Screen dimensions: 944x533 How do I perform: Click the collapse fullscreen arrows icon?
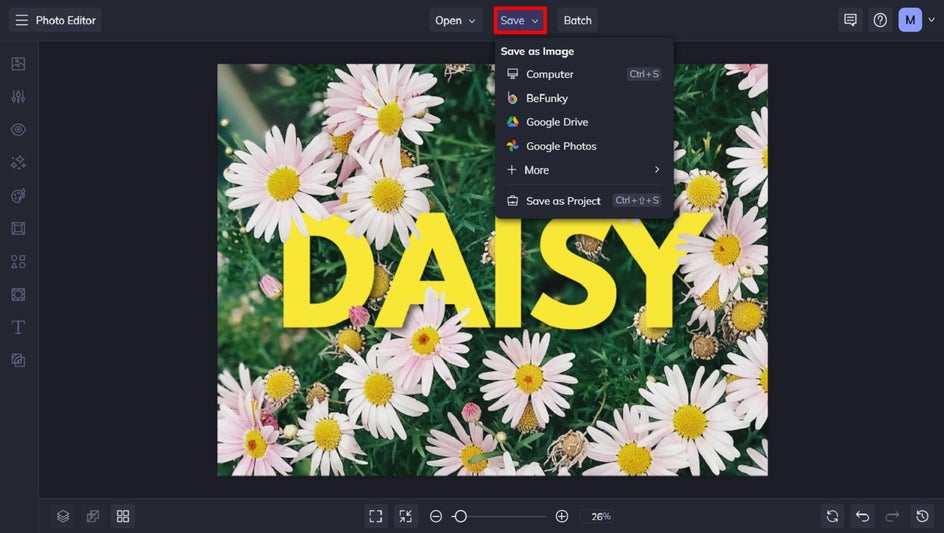pos(406,516)
